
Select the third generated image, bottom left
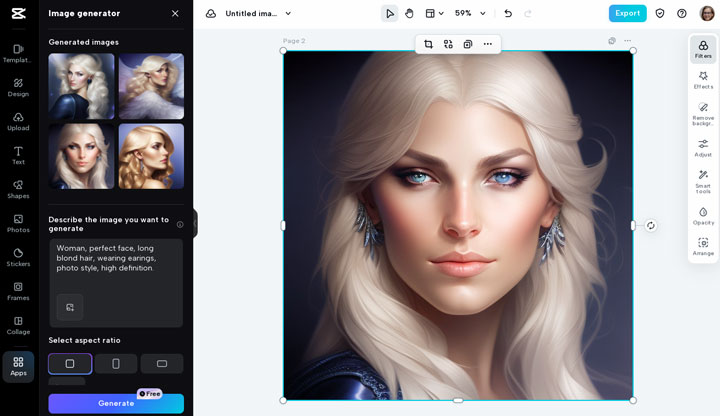81,156
